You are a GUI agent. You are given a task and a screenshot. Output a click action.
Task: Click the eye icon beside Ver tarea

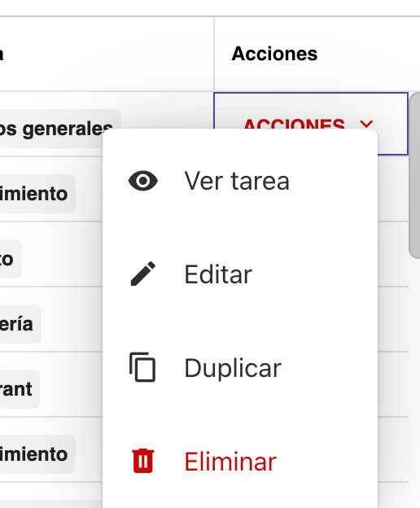142,181
